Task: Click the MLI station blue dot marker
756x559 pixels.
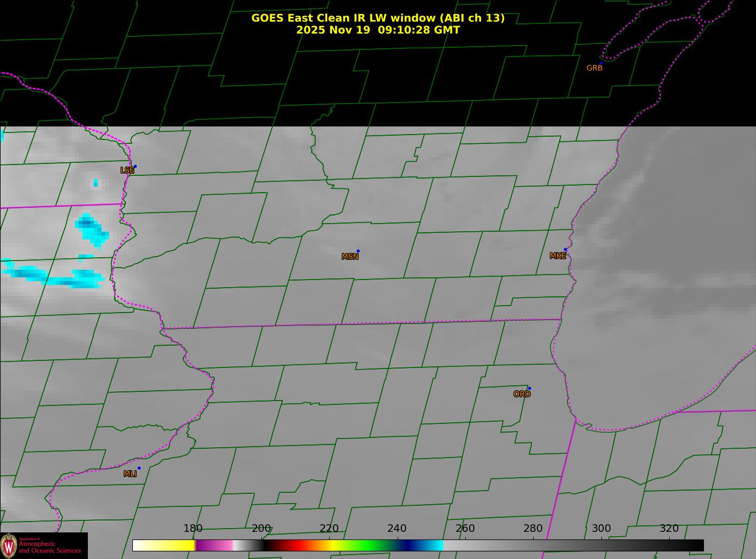Action: tap(139, 468)
